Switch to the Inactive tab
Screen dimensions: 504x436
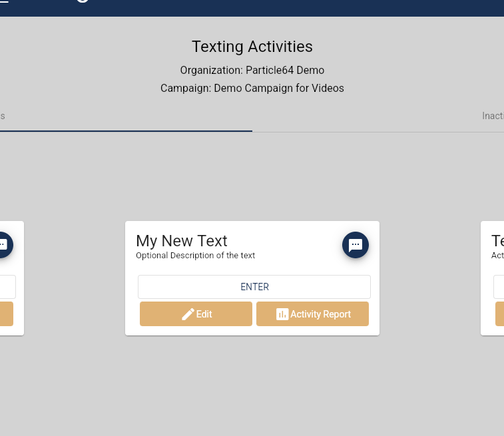[x=493, y=116]
